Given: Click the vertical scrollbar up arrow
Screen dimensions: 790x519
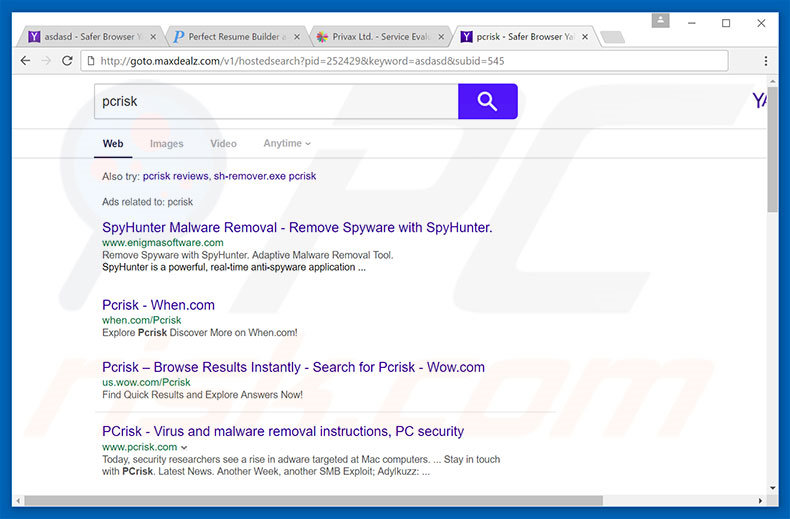Looking at the screenshot, I should click(772, 81).
